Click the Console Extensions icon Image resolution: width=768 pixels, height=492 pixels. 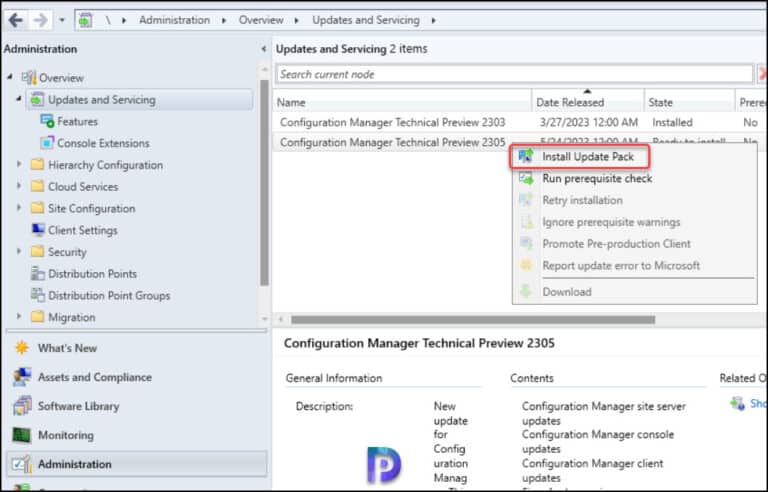(x=47, y=143)
